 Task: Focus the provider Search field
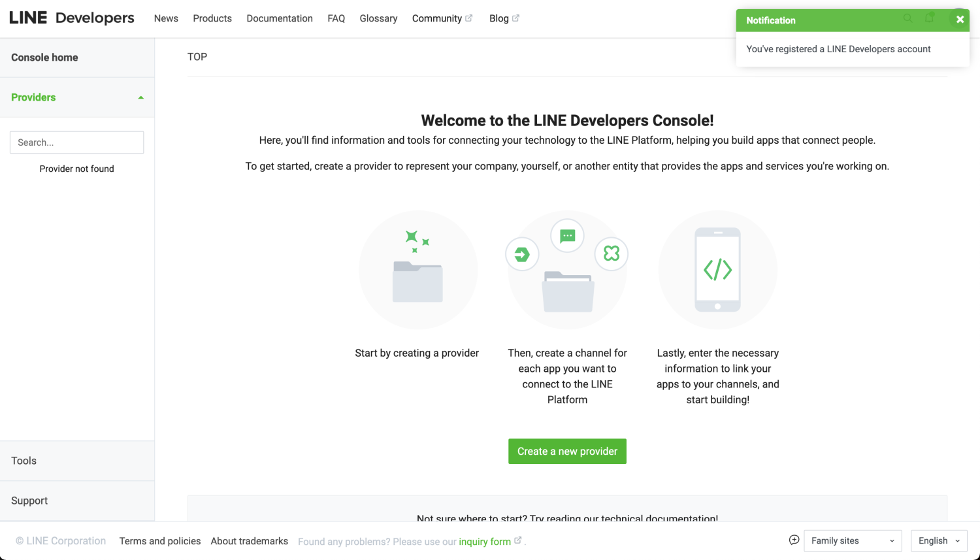(77, 142)
